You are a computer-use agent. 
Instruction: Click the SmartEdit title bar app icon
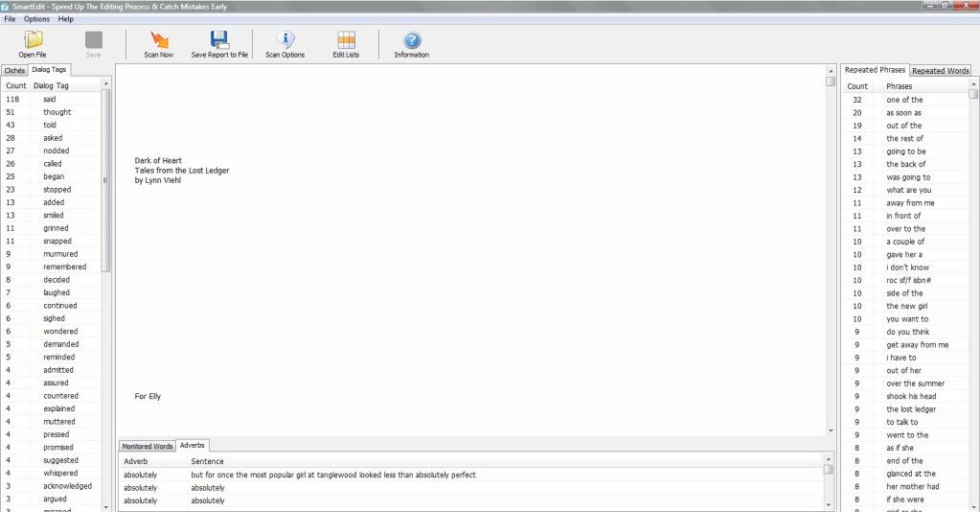pos(5,7)
